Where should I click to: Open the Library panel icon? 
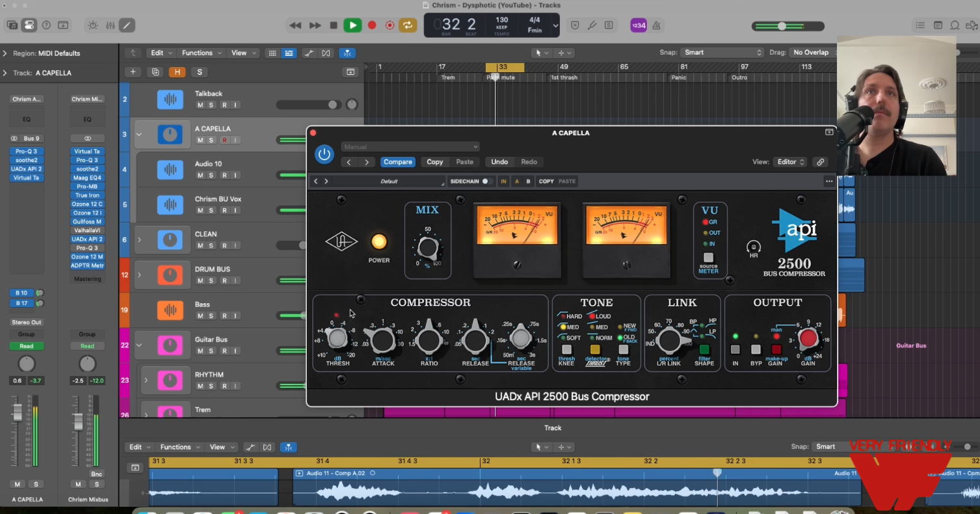(12, 25)
